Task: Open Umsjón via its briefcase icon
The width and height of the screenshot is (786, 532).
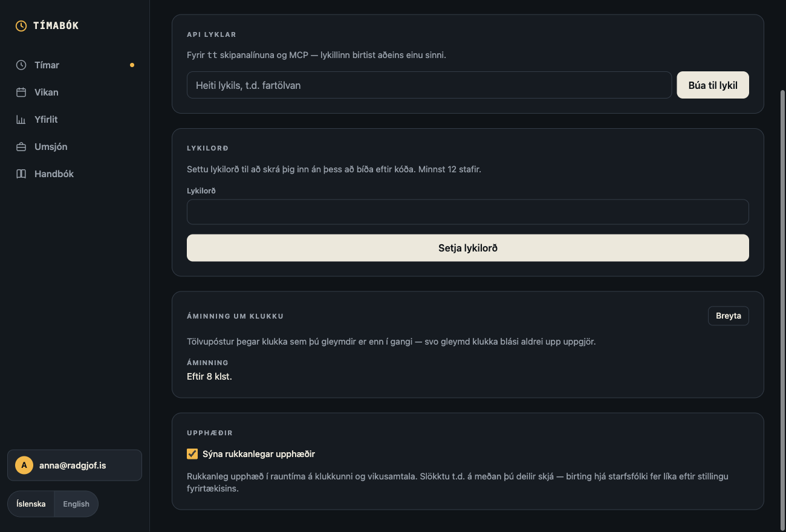Action: pos(21,146)
